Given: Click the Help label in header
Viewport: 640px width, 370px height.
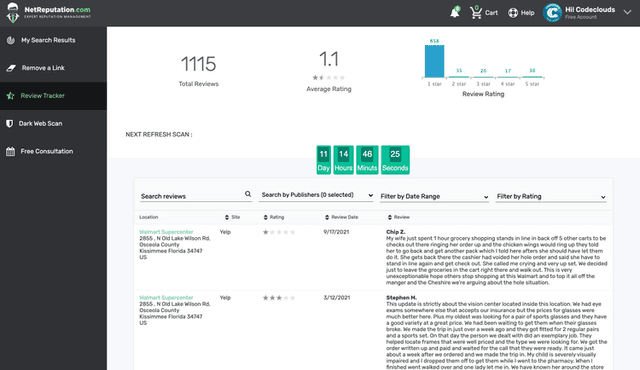Looking at the screenshot, I should pos(528,13).
